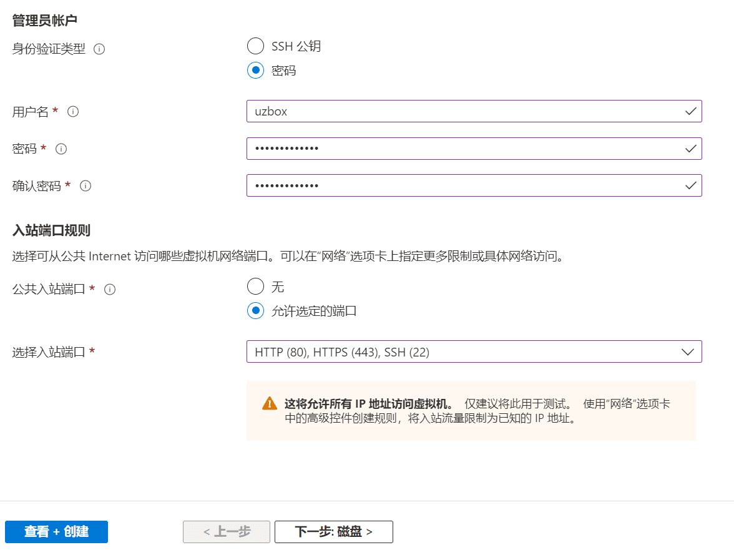Click the 上一步 button
This screenshot has width=734, height=560.
coord(226,532)
